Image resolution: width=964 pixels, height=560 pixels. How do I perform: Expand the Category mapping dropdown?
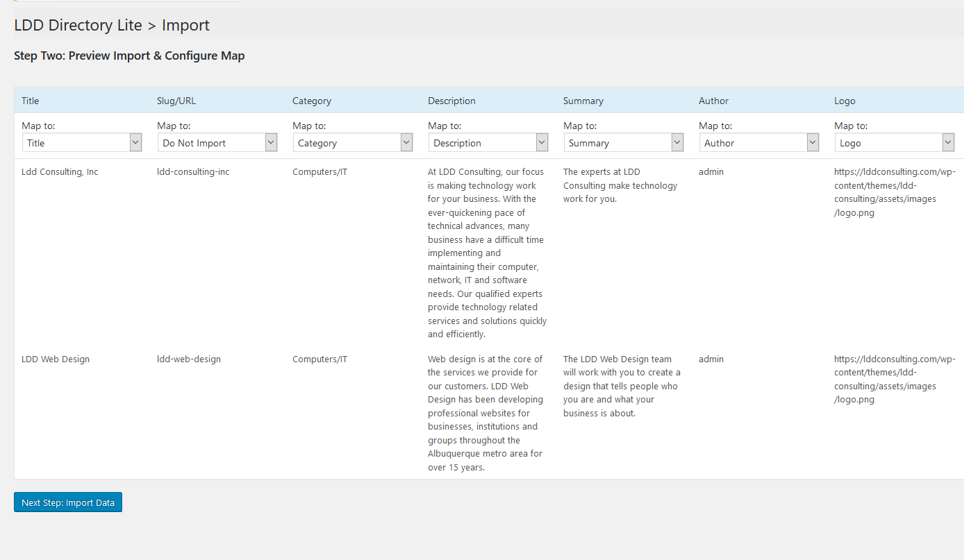click(x=353, y=142)
